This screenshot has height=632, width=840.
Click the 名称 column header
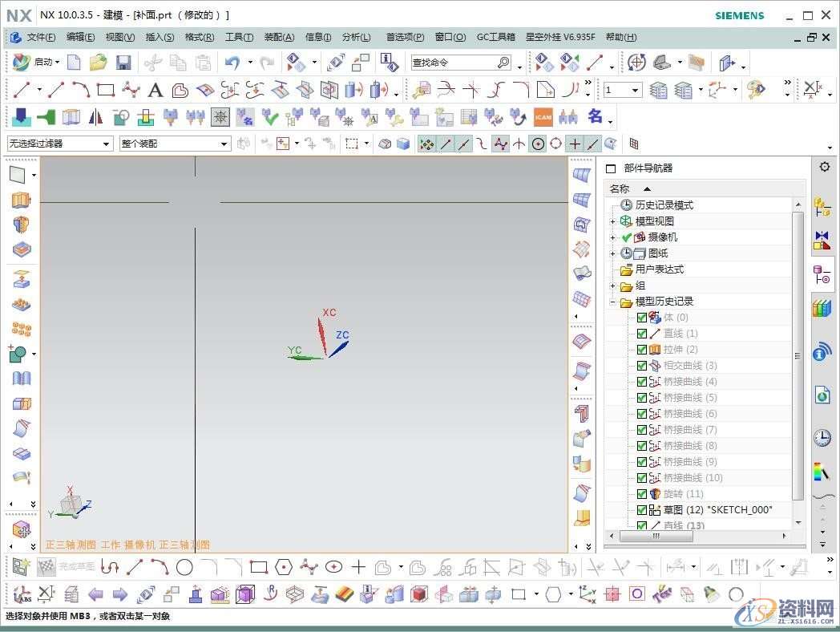pos(620,189)
